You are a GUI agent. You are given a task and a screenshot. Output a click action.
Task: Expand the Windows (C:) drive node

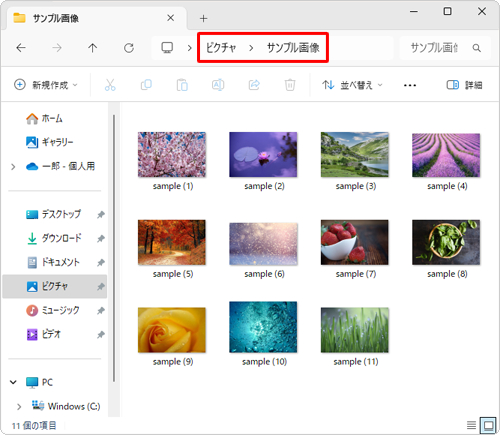tap(19, 406)
